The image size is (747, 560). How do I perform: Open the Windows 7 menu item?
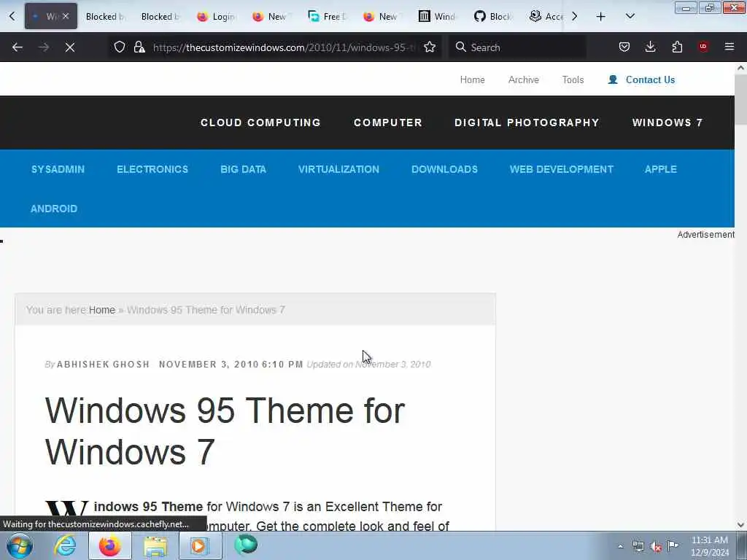[667, 122]
